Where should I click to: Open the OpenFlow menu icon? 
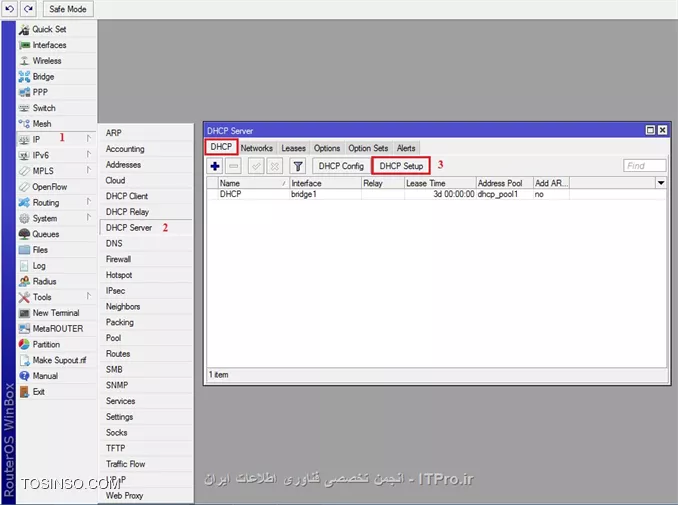[25, 187]
